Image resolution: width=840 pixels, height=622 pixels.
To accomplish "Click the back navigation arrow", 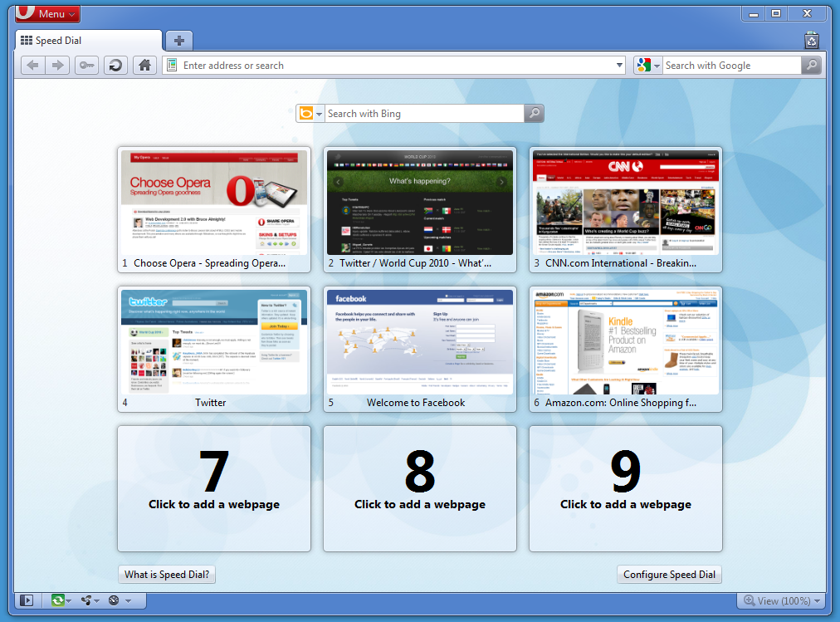I will pos(32,65).
